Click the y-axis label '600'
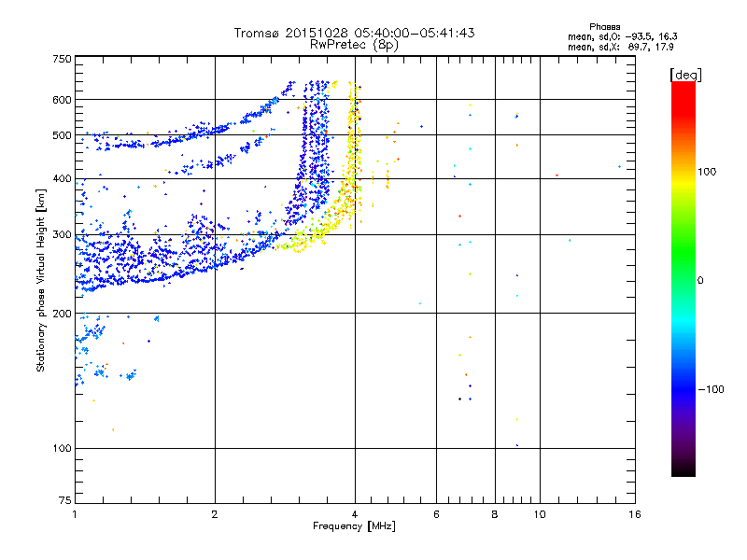 62,100
